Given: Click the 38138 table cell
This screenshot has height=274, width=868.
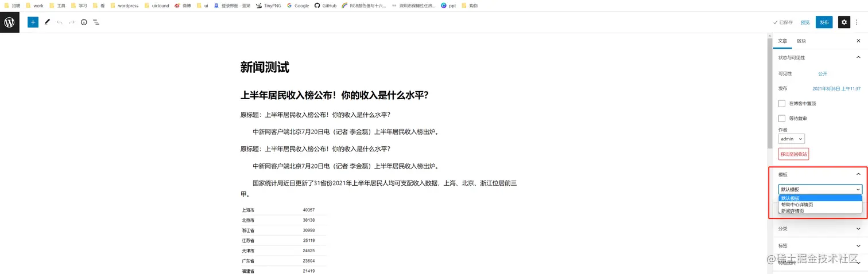Looking at the screenshot, I should coord(309,220).
